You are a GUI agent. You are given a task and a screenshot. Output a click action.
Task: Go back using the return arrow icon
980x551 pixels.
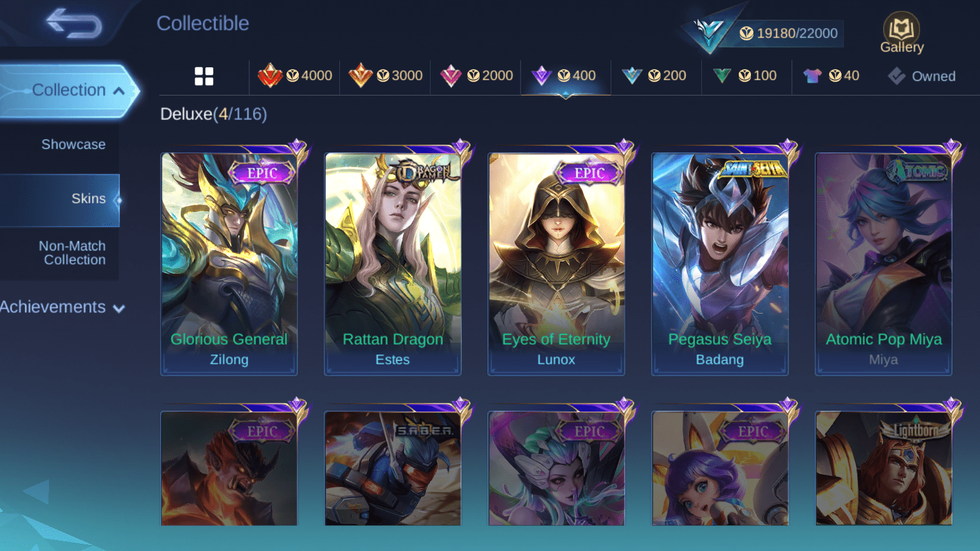74,24
